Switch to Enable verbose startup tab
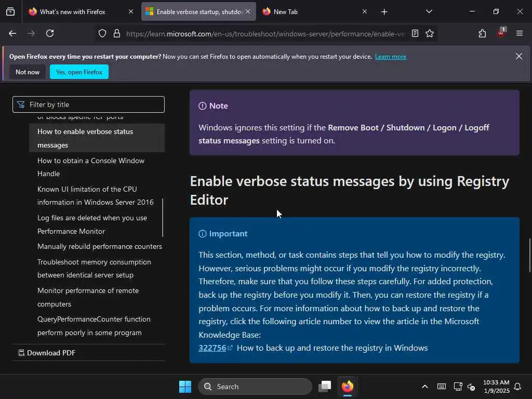 coord(198,11)
